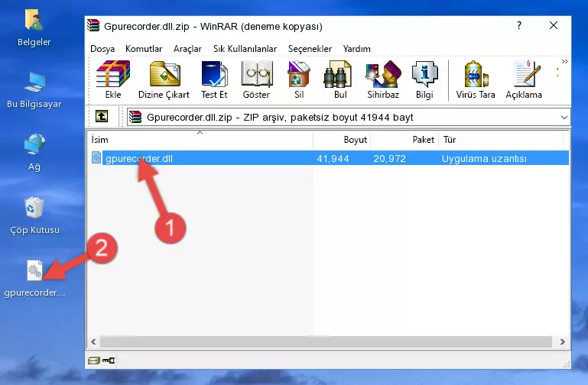Run the Test Et archive test
Viewport: 588px width, 385px height.
pyautogui.click(x=214, y=79)
